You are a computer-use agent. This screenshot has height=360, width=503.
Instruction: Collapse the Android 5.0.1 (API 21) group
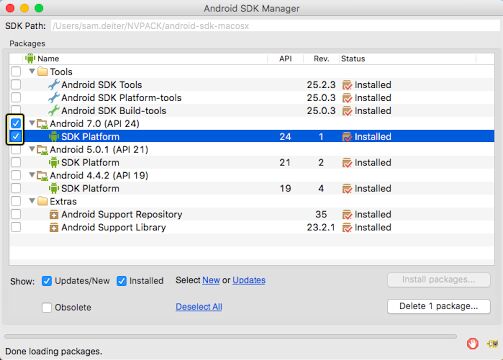[x=32, y=149]
